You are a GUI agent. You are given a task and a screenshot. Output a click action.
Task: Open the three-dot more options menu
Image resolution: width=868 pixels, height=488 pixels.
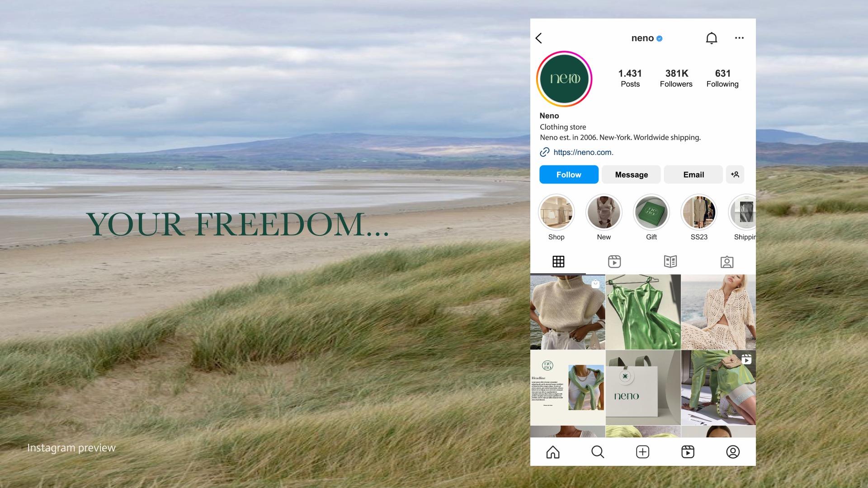[x=739, y=38]
